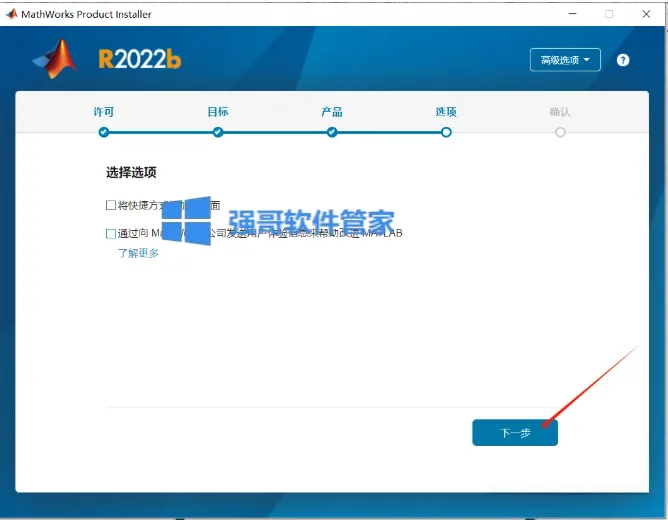Screen dimensions: 668x520
Task: Open the 了解更多 link
Action: (138, 253)
